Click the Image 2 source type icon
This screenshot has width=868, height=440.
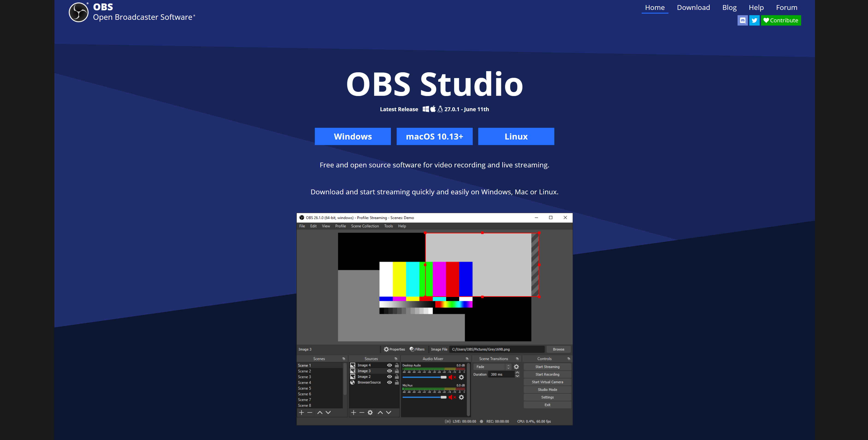[x=352, y=377]
